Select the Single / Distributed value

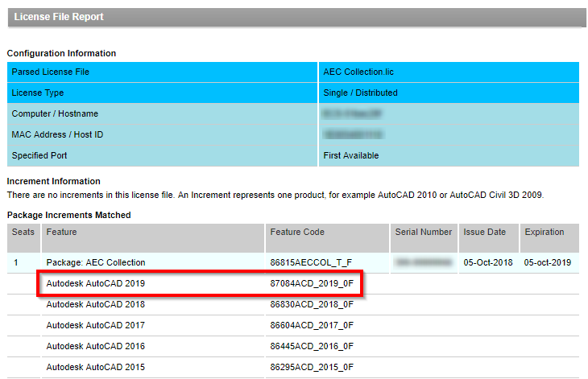tap(360, 93)
